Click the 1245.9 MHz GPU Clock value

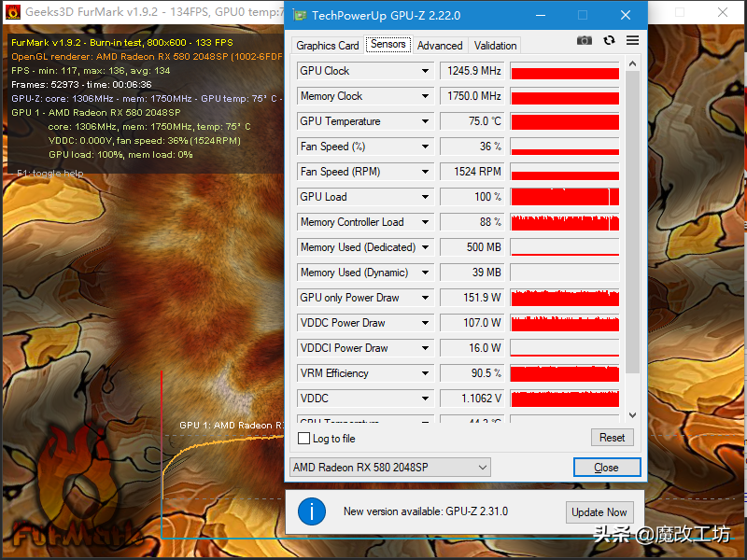click(472, 71)
